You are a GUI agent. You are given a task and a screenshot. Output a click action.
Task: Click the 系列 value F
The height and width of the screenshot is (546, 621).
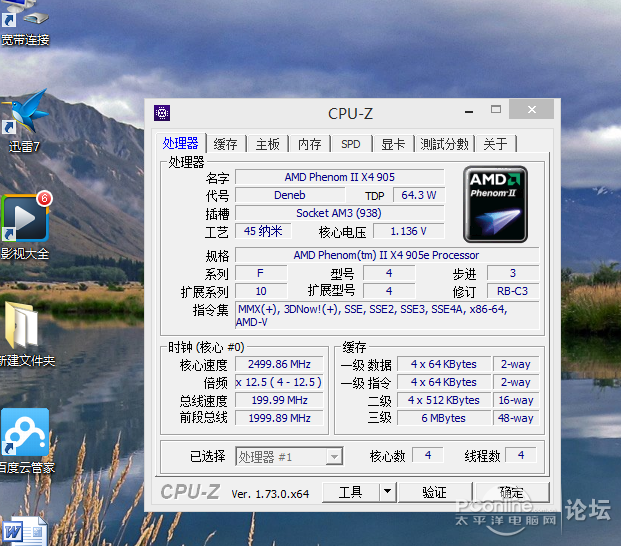coord(261,273)
